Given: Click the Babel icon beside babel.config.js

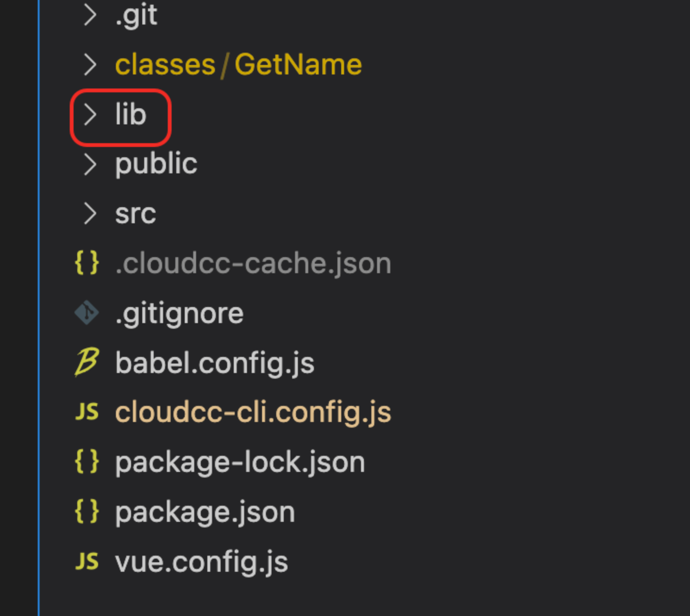Looking at the screenshot, I should click(x=87, y=363).
